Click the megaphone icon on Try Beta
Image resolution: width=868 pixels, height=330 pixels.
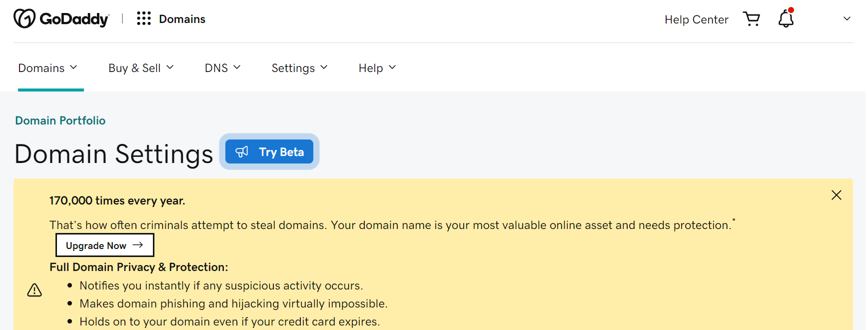coord(242,152)
